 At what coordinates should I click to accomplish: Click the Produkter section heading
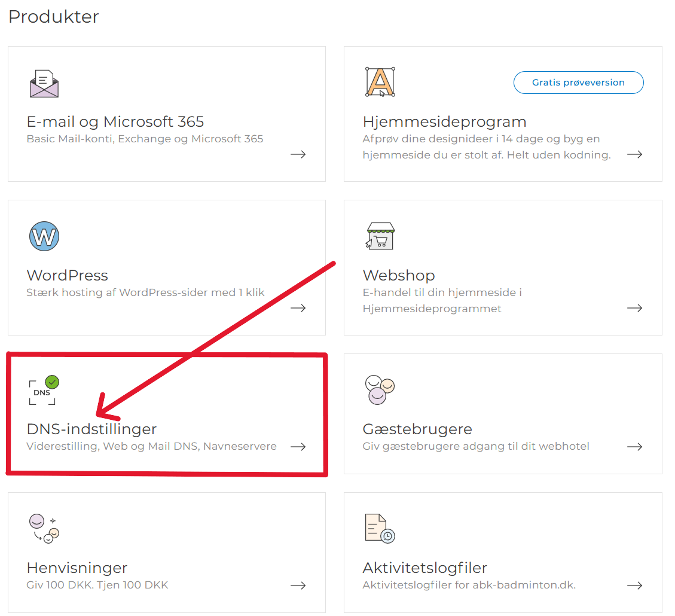coord(54,17)
